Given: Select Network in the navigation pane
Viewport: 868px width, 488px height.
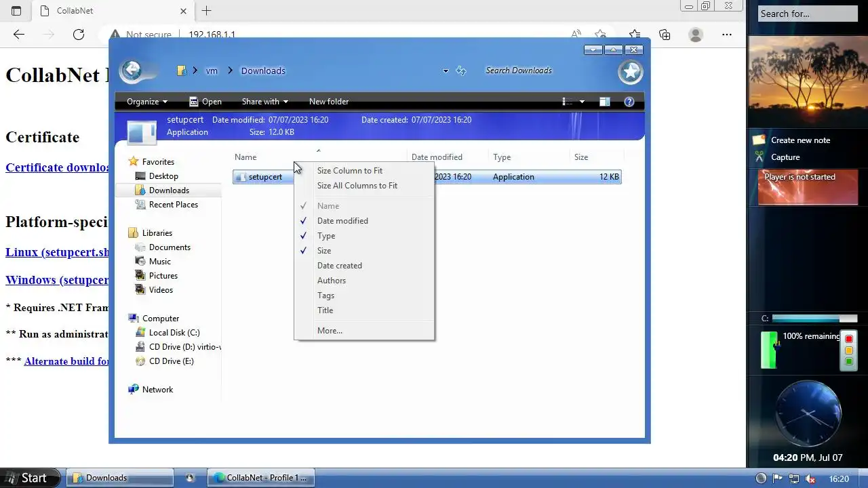Looking at the screenshot, I should point(157,390).
